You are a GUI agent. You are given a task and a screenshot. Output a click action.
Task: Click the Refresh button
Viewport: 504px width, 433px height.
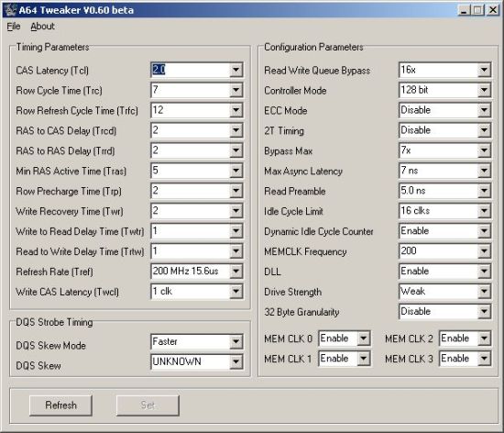pos(60,405)
